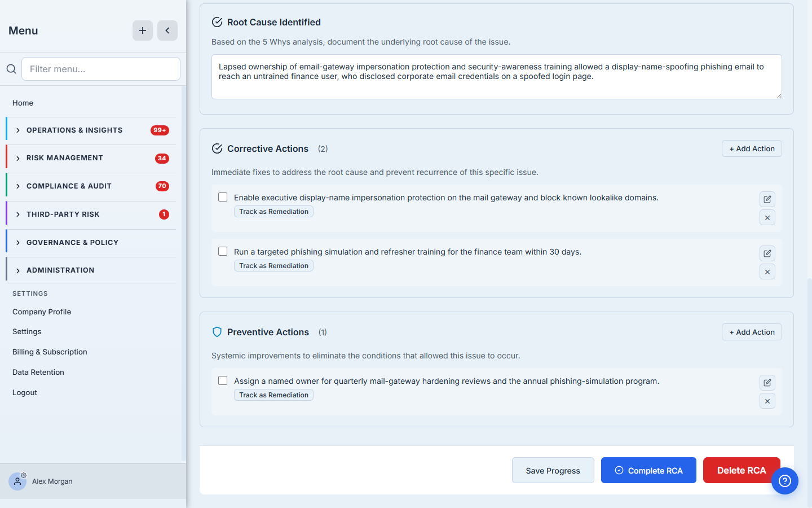Remove the display-name impersonation protection action
Viewport: 812px width, 508px height.
tap(767, 217)
